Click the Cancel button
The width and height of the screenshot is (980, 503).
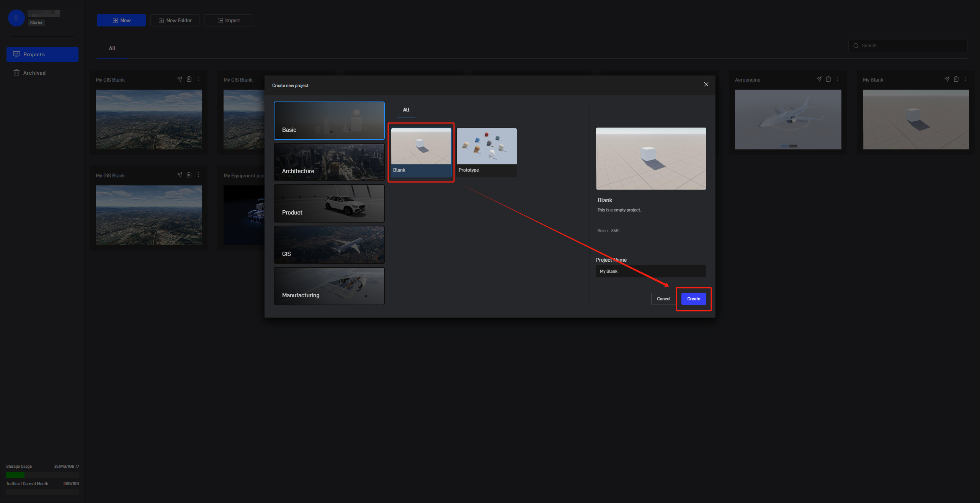tap(664, 299)
